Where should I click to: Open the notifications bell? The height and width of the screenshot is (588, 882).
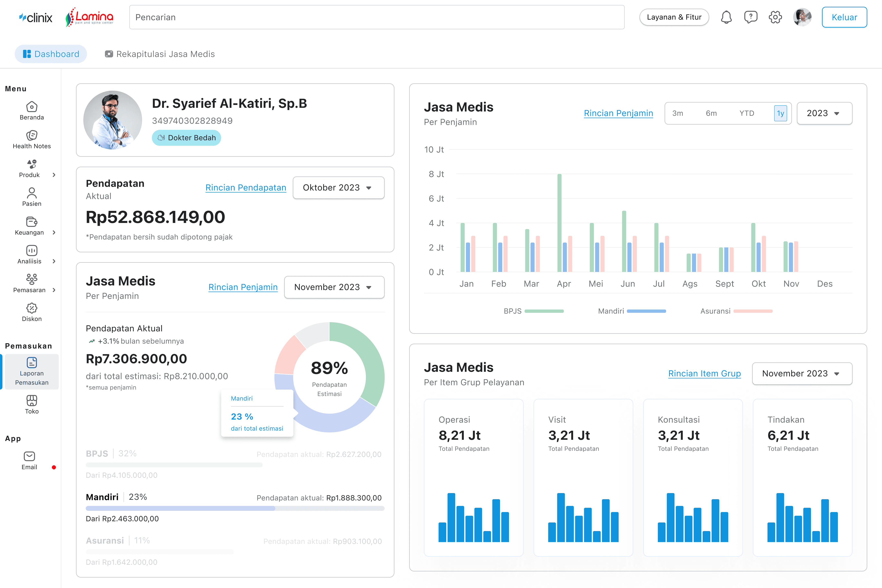coord(726,17)
